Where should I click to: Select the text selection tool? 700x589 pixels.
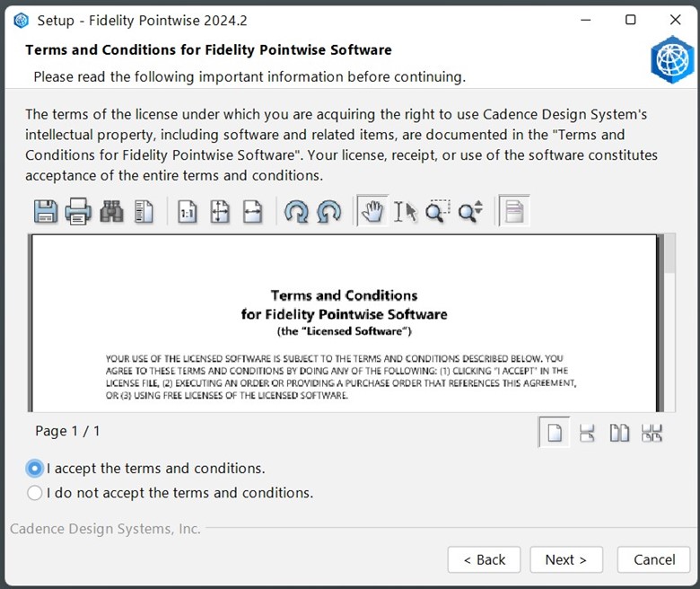406,211
